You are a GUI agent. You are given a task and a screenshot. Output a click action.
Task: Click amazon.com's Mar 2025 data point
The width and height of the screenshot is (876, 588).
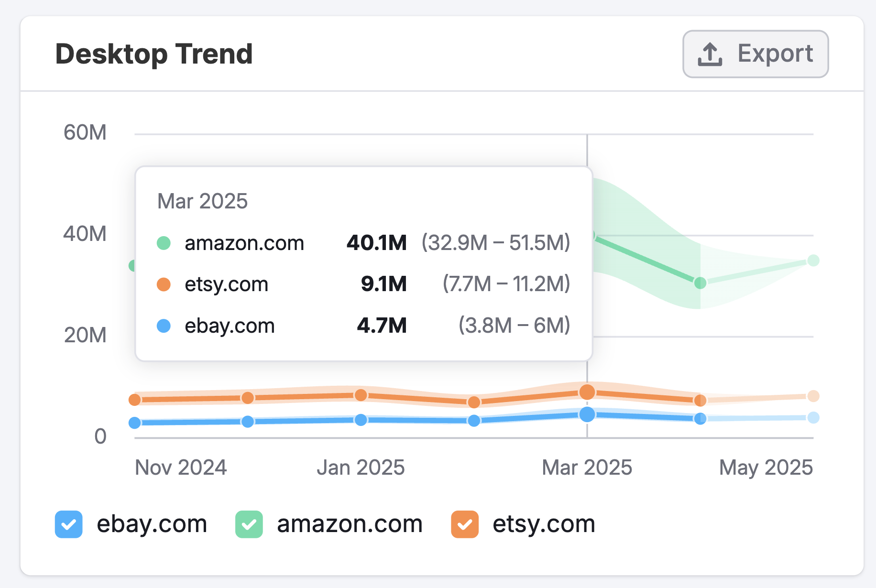pos(592,235)
